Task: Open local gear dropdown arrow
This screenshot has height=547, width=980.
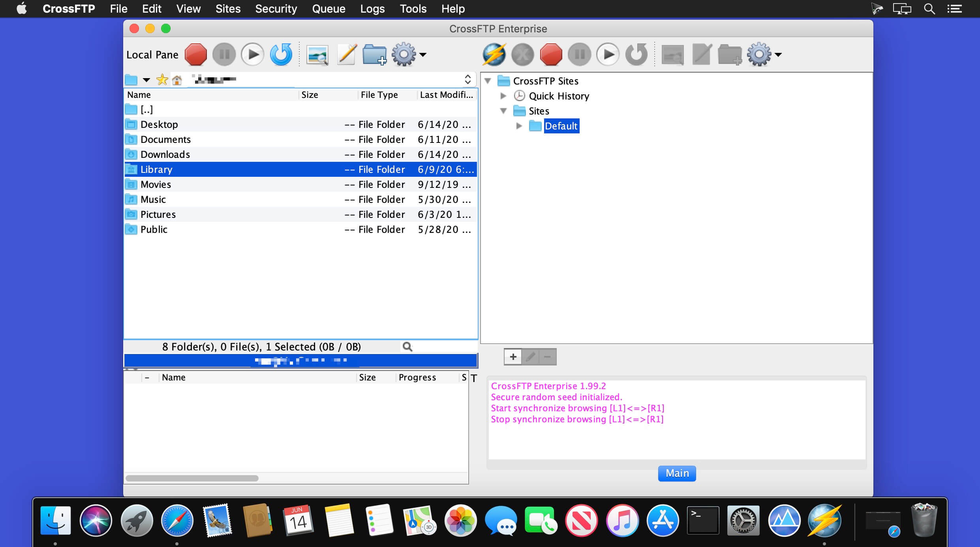Action: tap(423, 55)
